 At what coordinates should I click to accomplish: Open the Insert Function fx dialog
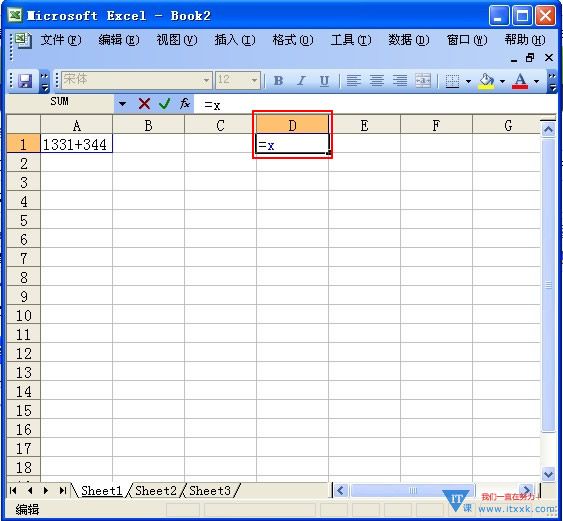click(x=185, y=104)
